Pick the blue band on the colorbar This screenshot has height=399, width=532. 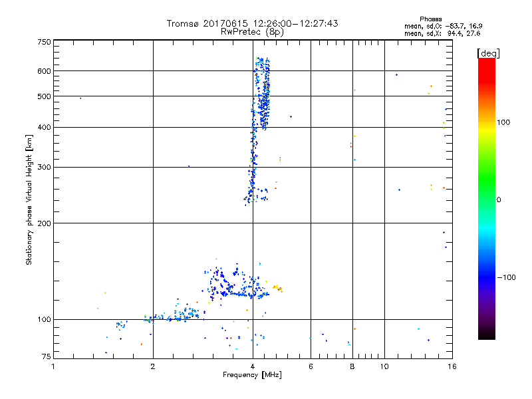click(486, 273)
